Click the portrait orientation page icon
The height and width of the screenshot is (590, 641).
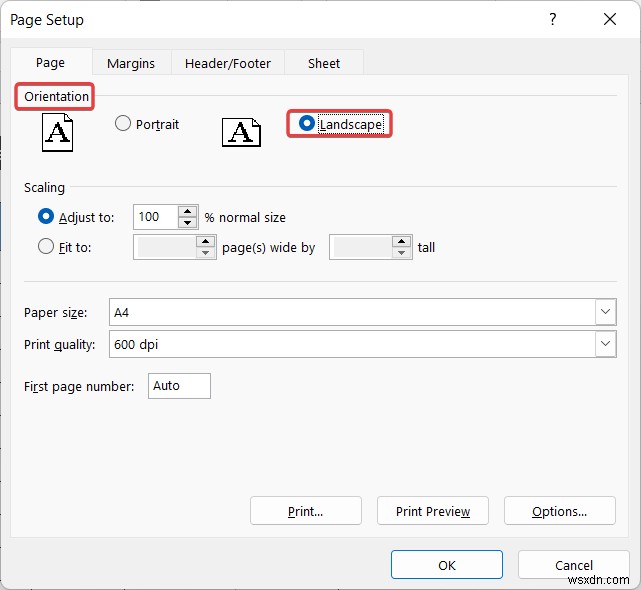click(x=57, y=132)
